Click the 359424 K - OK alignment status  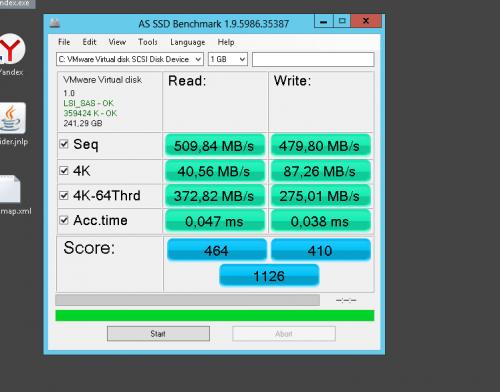point(90,113)
